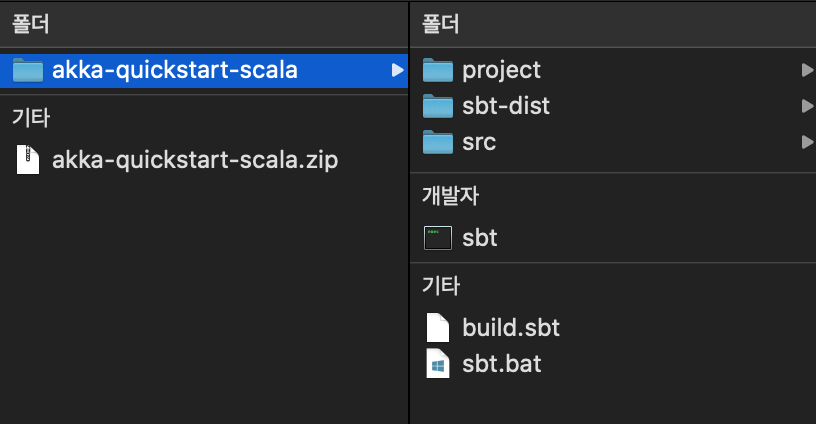The width and height of the screenshot is (816, 424).
Task: Select the src folder label
Action: [x=479, y=142]
